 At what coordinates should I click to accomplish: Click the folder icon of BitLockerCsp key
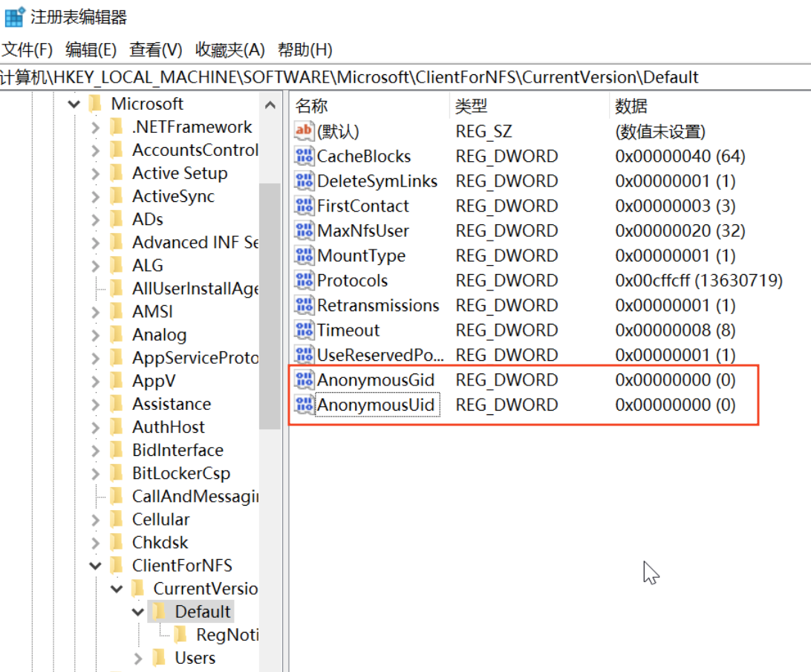(117, 474)
